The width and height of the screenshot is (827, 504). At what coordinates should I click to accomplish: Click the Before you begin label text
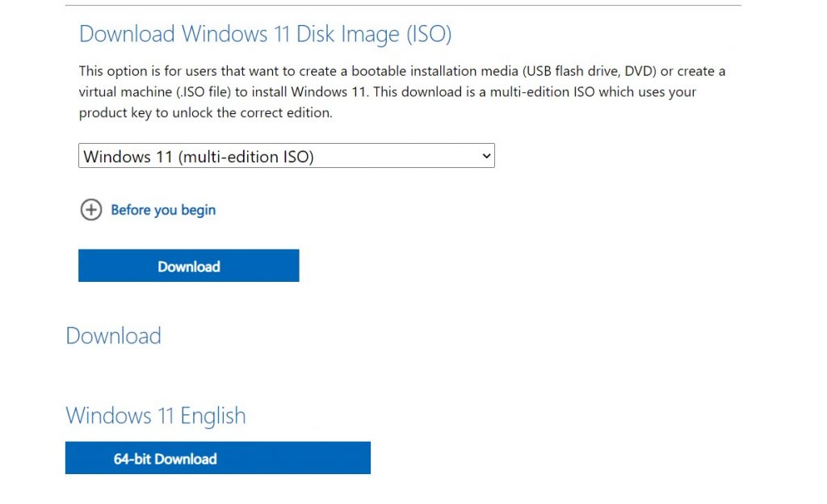[163, 210]
